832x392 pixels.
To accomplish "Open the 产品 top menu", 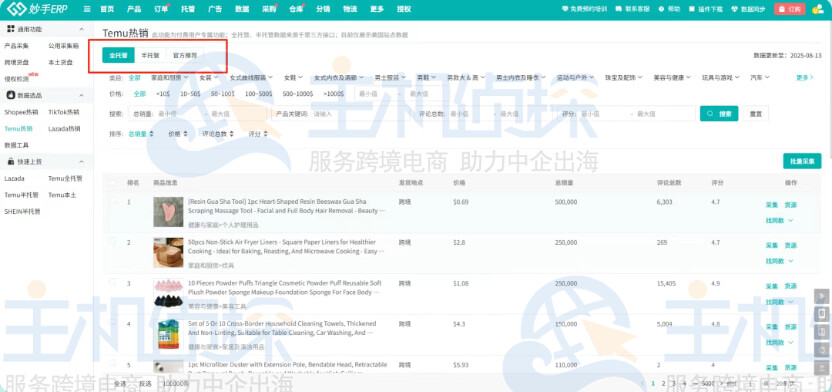I will point(134,9).
